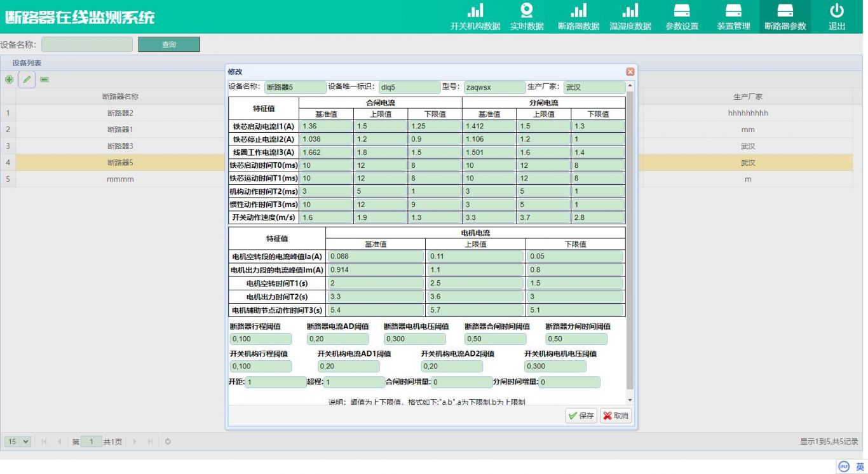Open 温湿度数据 navigation item

point(630,17)
